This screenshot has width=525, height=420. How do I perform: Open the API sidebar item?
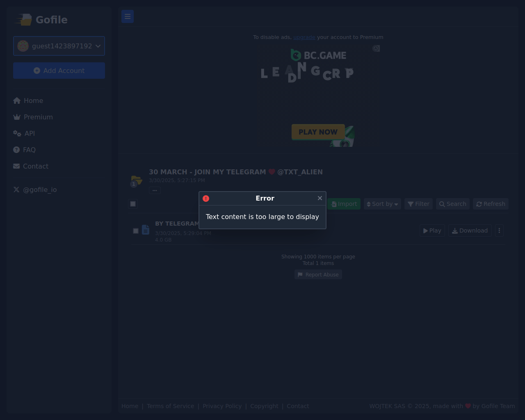[x=24, y=133]
